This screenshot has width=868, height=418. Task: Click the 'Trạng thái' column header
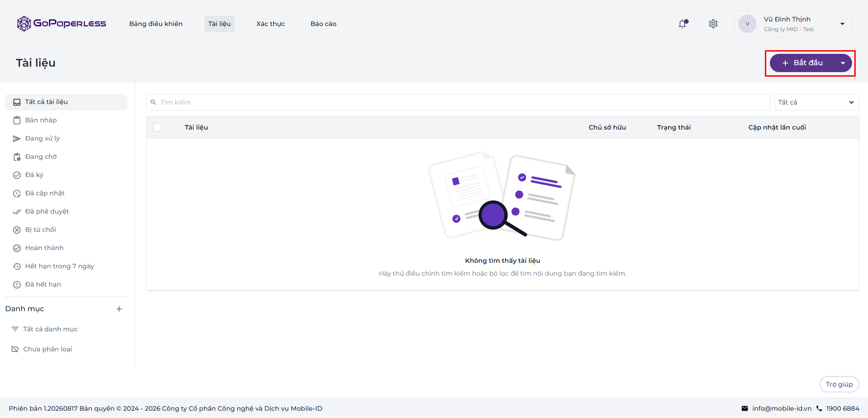(x=674, y=127)
